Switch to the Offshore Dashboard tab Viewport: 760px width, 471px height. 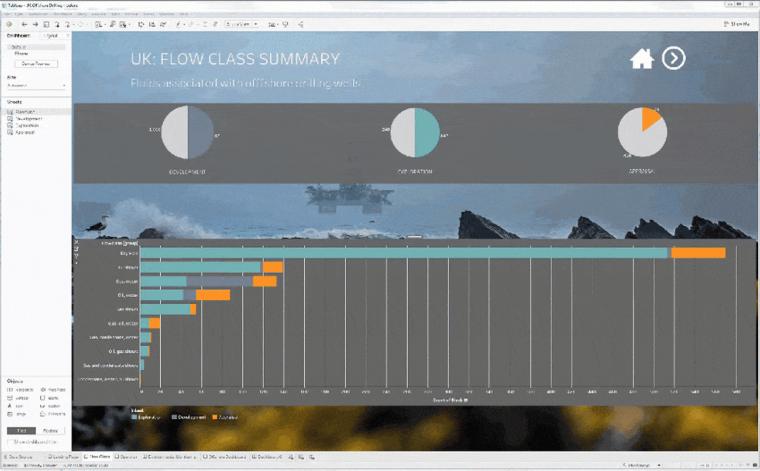coord(224,457)
